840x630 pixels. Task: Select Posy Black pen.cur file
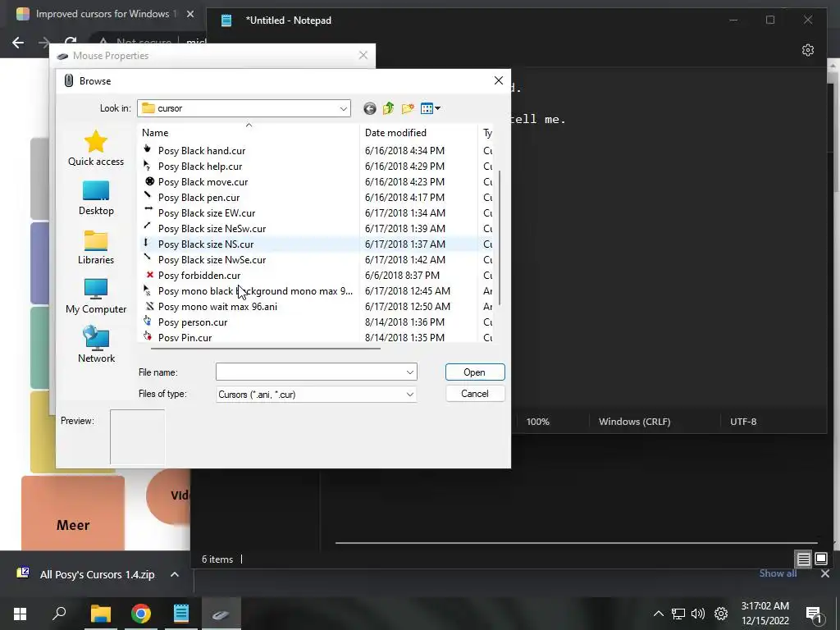point(199,198)
